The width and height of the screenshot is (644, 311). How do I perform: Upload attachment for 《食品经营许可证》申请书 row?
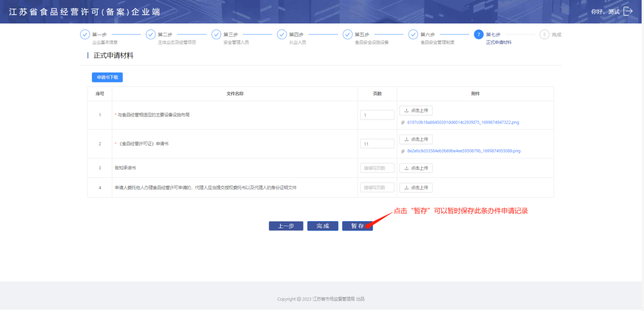(x=416, y=139)
